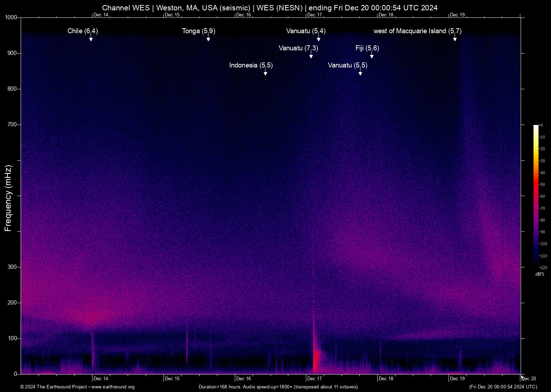This screenshot has height=392, width=551.
Task: Select the -60 level on the colorbar
Action: coord(542,196)
